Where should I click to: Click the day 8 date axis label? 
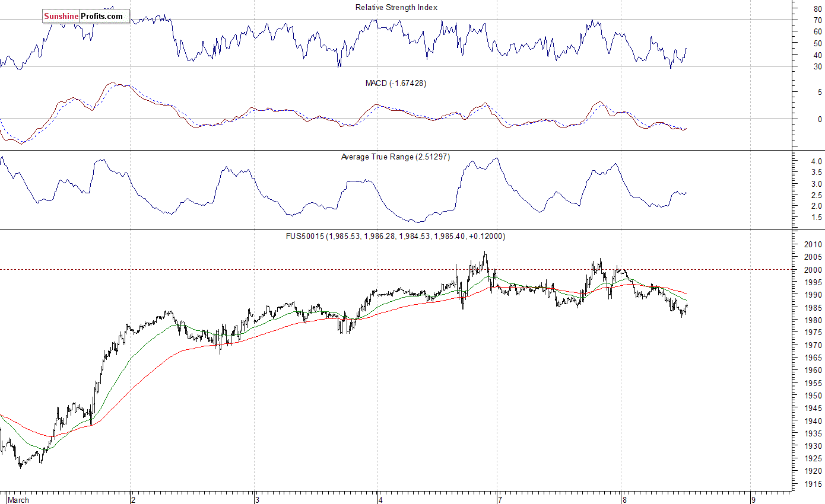[x=624, y=500]
